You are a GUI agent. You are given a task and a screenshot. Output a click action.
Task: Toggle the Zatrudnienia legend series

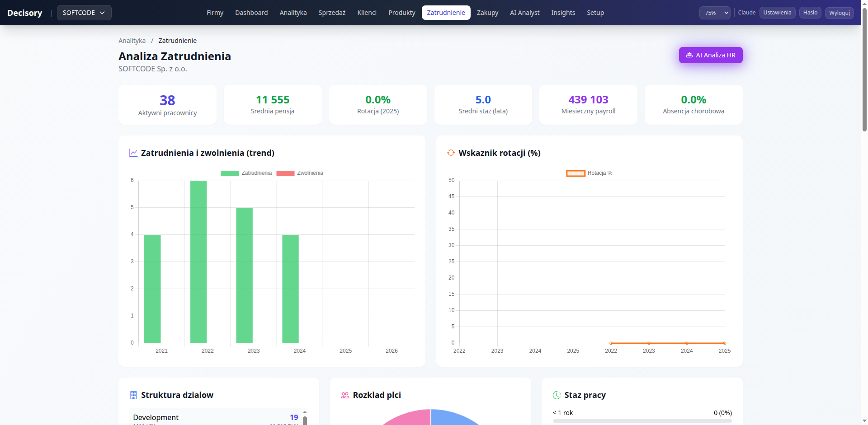pos(246,173)
